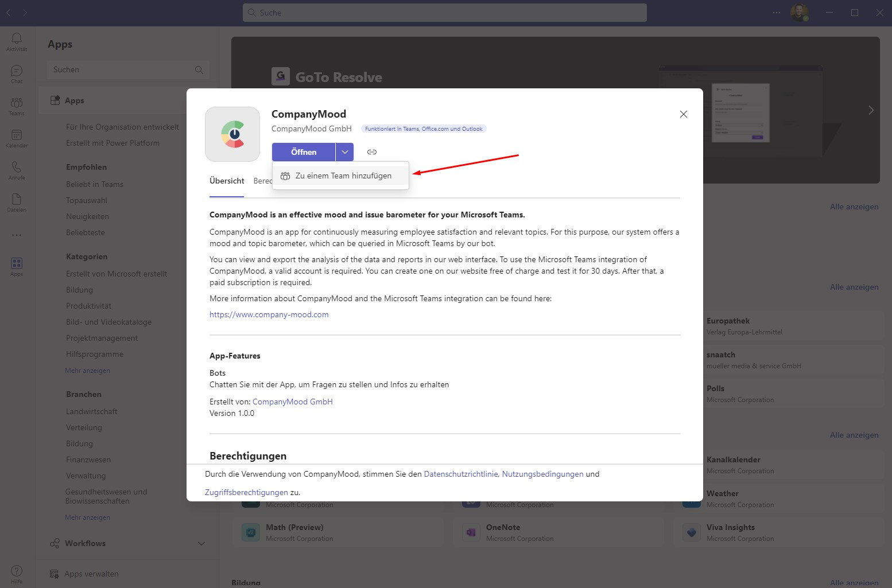
Task: Click the Workflows icon in Apps panel
Action: [x=55, y=543]
